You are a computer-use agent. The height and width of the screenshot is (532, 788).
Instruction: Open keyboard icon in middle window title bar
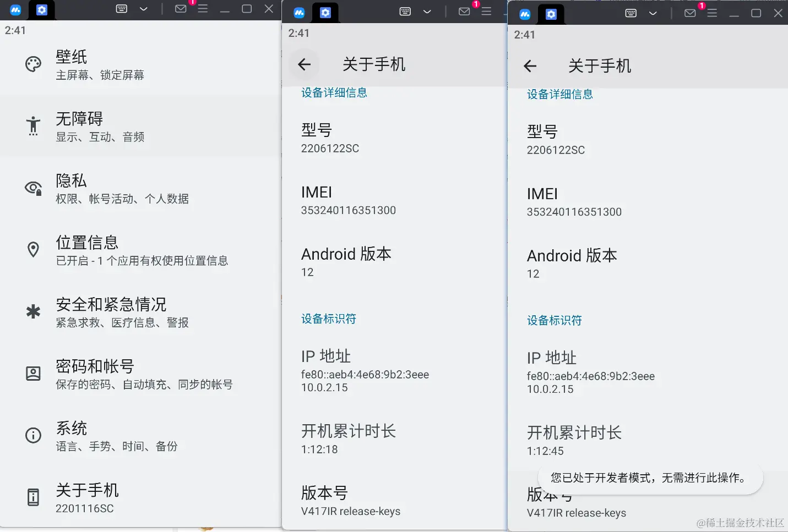tap(405, 12)
